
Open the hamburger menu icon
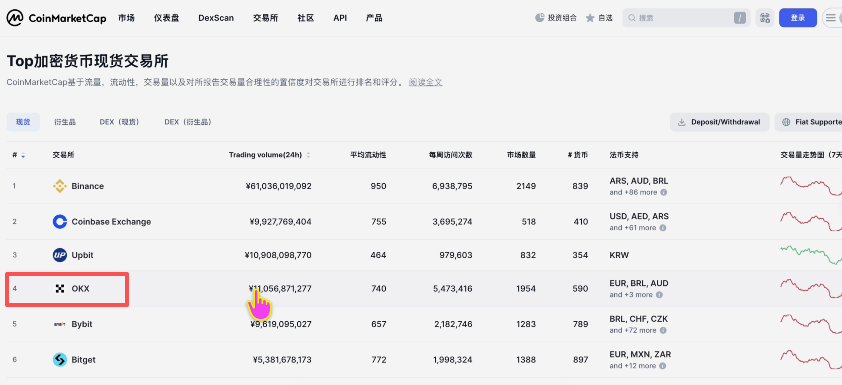tap(830, 18)
